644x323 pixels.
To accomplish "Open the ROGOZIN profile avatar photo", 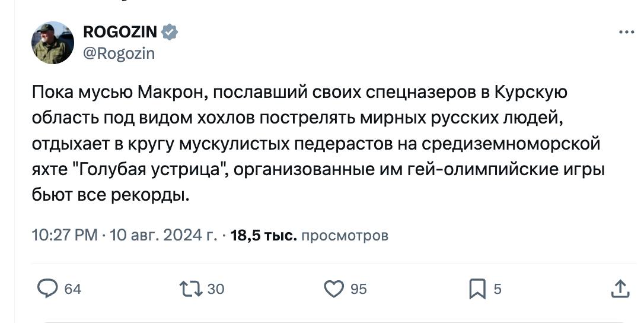I will tap(53, 43).
